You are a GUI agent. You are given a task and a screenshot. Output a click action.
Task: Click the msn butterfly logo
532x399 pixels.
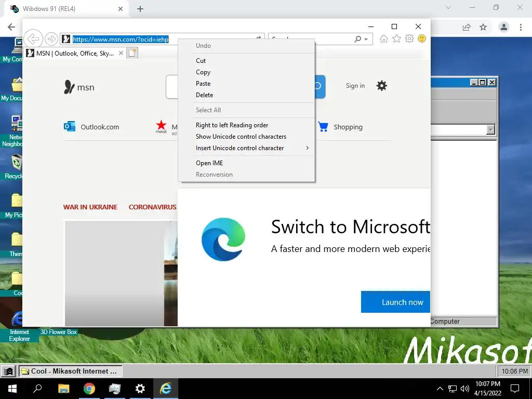(69, 87)
